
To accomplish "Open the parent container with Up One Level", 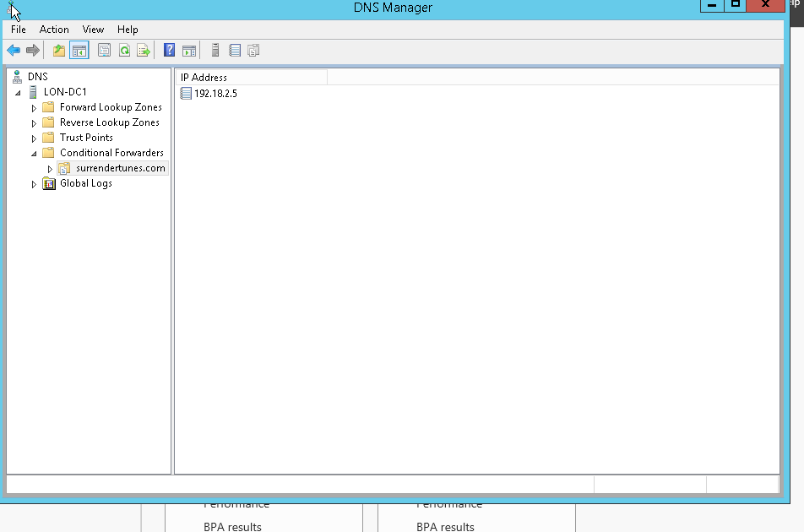I will pos(57,50).
